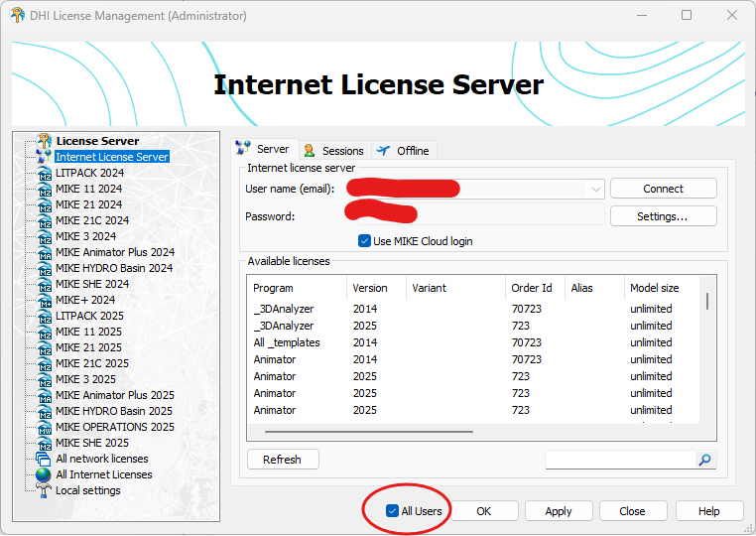This screenshot has width=756, height=536.
Task: Switch to the Server tab
Action: (x=264, y=149)
